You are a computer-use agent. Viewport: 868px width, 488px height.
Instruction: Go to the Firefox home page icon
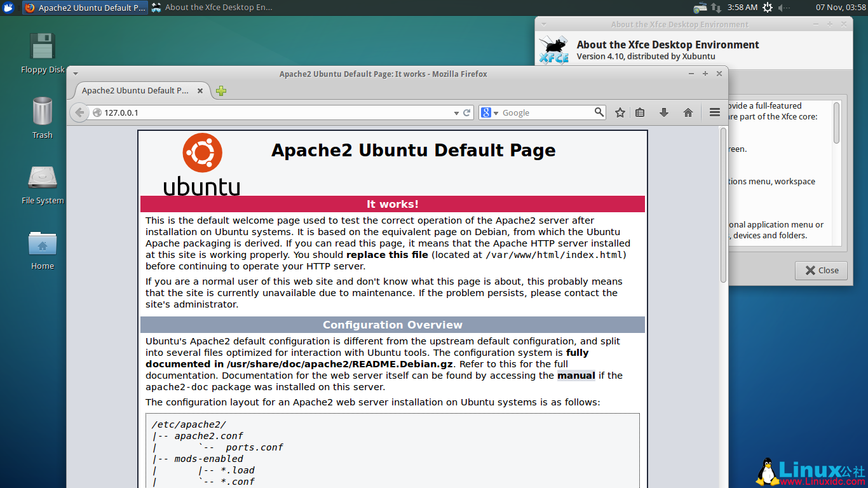(x=688, y=112)
